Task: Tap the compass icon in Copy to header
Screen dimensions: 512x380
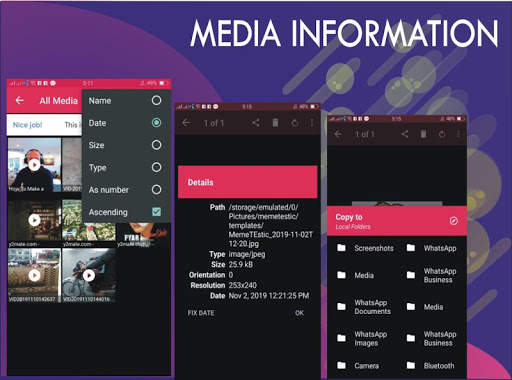Action: 453,221
